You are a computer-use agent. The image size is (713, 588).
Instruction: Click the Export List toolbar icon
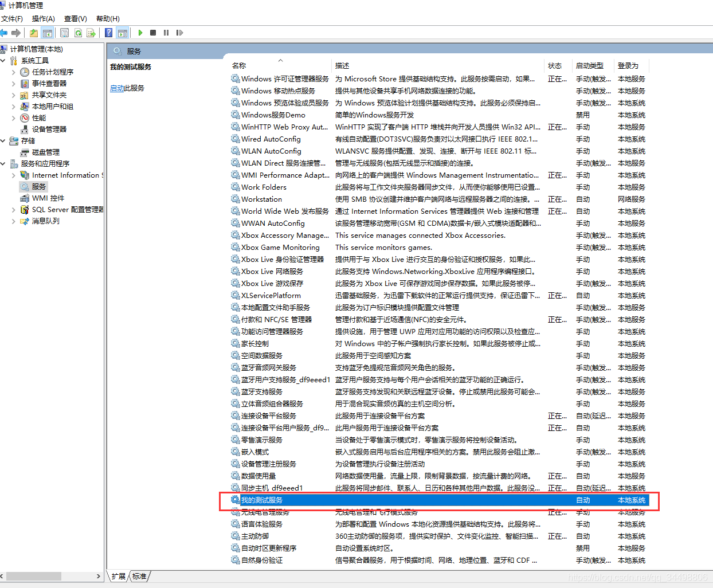(91, 33)
